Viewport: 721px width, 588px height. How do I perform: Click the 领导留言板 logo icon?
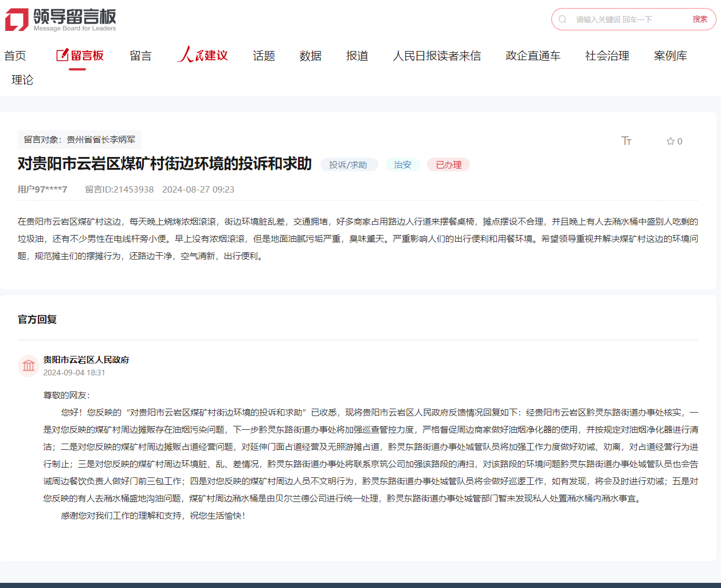click(x=17, y=18)
